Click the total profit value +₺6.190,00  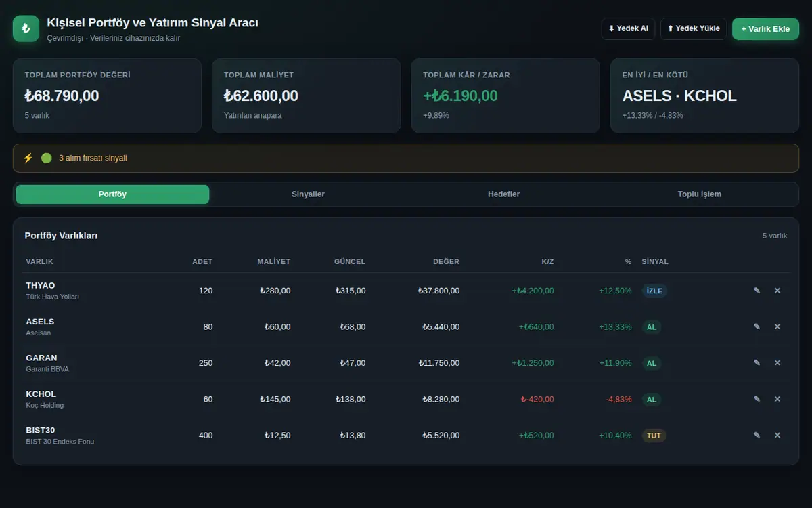click(x=460, y=96)
